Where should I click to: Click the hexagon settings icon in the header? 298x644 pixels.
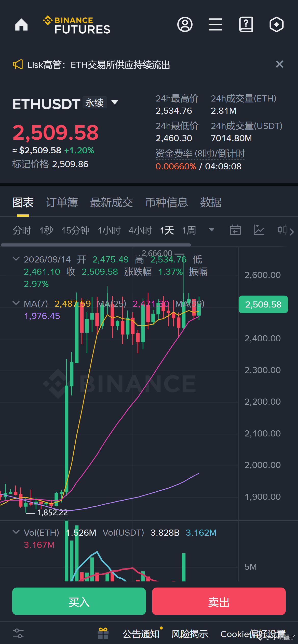tap(277, 25)
